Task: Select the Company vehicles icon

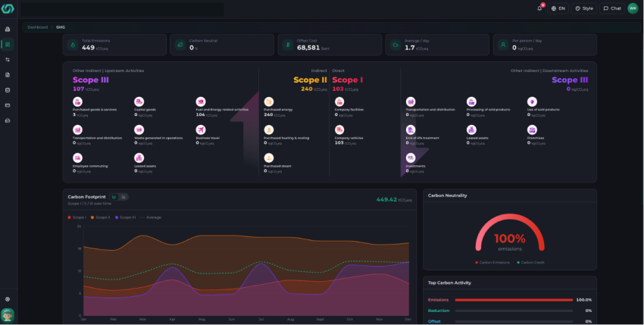Action: click(x=339, y=130)
